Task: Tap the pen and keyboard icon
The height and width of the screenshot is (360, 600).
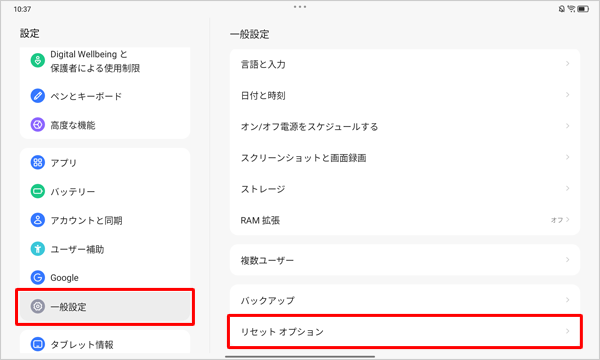Action: click(x=38, y=96)
